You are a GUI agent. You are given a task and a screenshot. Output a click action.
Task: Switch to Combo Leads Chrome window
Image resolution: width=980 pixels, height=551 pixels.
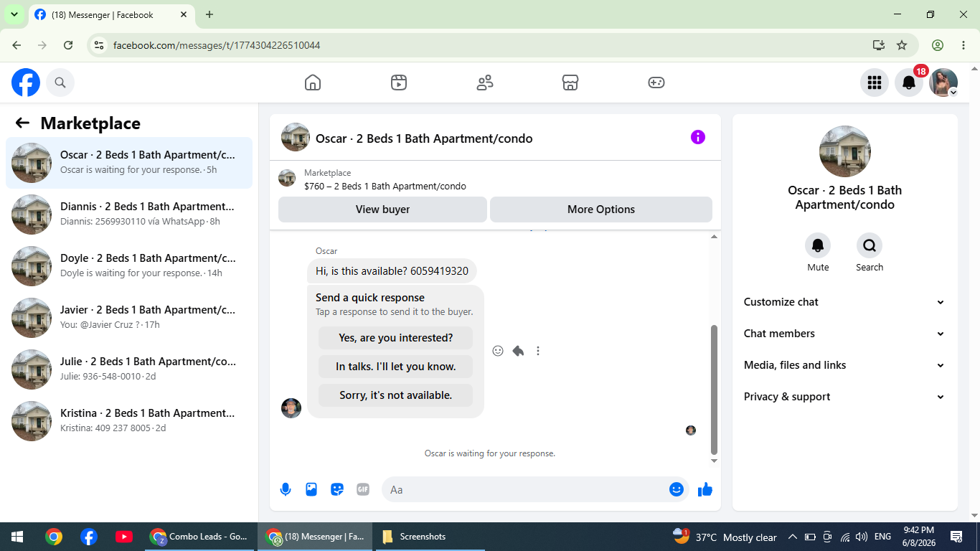pyautogui.click(x=199, y=537)
